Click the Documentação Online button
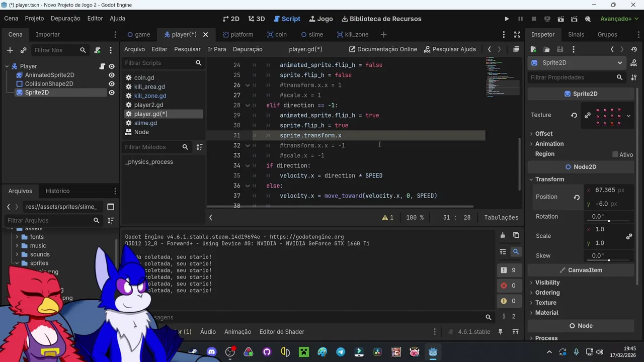Viewport: 644px width, 362px height. tap(383, 49)
